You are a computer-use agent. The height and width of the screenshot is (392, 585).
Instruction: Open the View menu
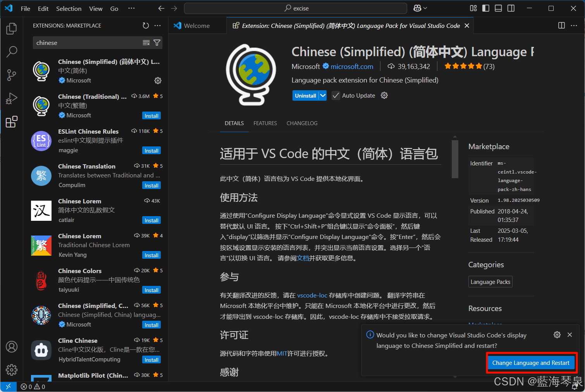point(96,9)
